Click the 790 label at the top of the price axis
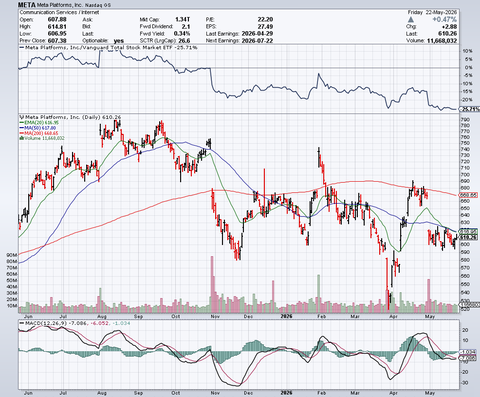 pyautogui.click(x=465, y=120)
